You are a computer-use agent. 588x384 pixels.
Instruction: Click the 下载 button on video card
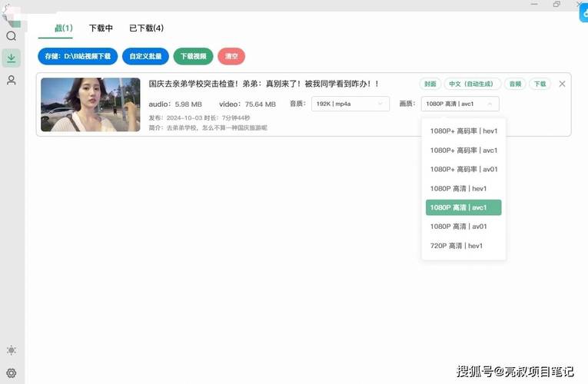540,84
